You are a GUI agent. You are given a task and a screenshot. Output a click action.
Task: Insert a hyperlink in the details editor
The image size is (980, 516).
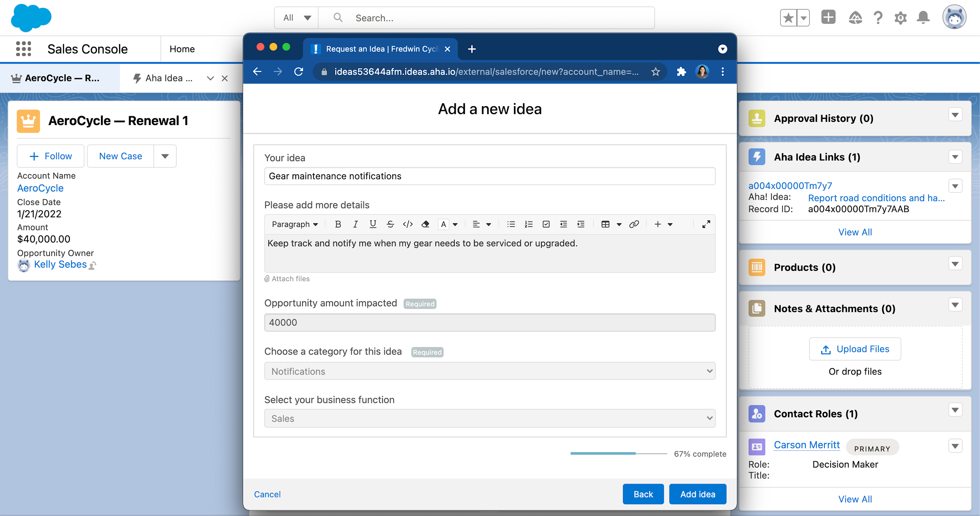tap(634, 224)
